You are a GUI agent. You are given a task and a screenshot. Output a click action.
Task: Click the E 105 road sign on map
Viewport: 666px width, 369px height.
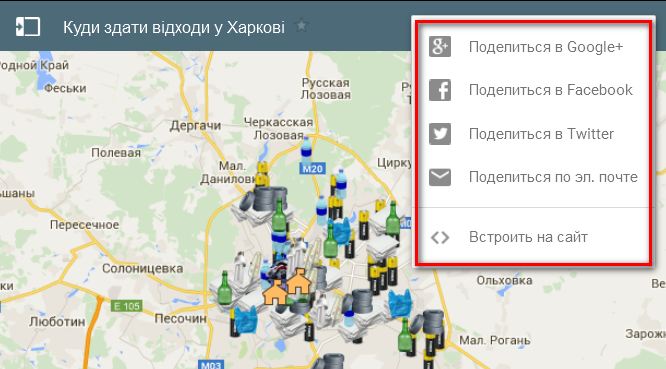coord(127,306)
